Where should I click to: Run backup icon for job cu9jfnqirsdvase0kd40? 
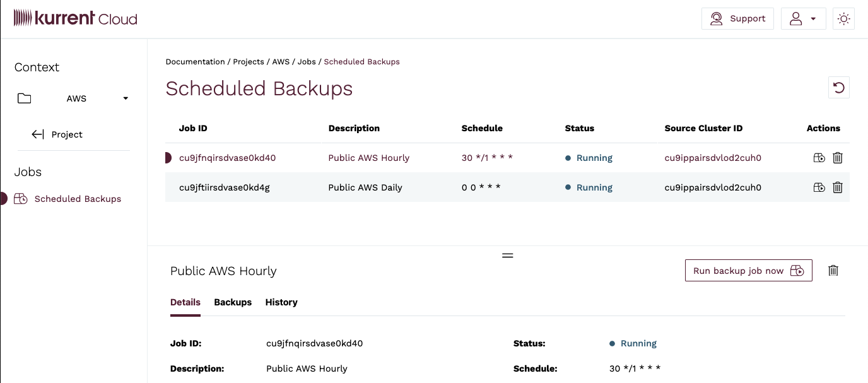(x=819, y=158)
